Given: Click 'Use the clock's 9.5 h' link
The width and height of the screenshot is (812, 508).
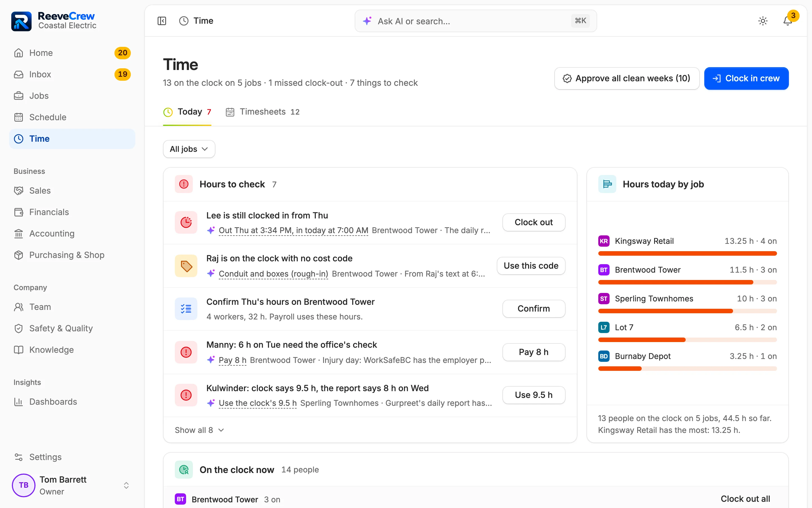Looking at the screenshot, I should (257, 403).
